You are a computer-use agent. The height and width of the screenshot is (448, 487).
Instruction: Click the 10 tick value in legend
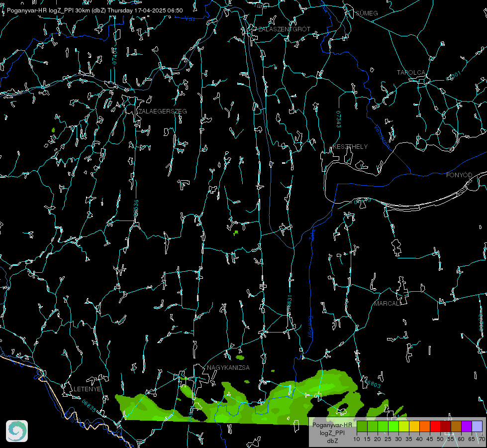coord(357,439)
